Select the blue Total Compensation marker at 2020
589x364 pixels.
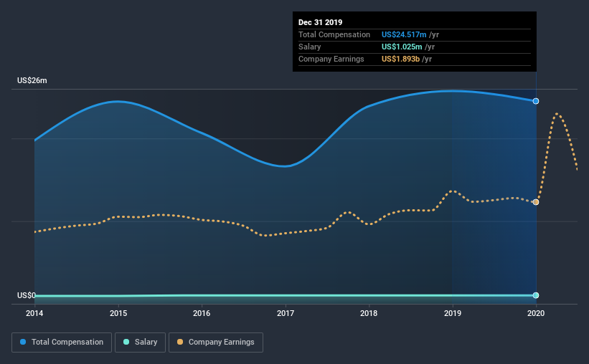tap(536, 101)
